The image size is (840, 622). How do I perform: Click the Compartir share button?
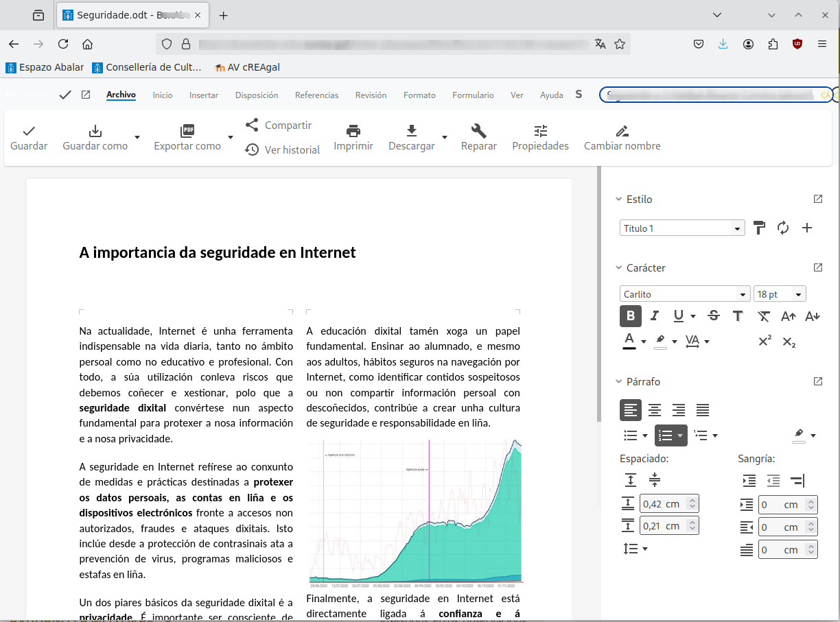pos(279,125)
